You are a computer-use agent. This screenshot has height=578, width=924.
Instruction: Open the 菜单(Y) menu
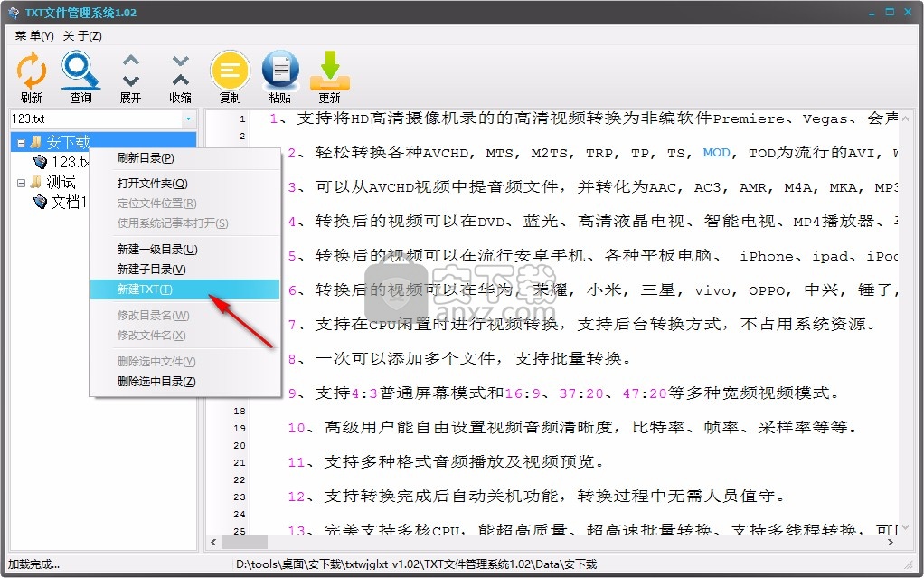click(x=34, y=36)
